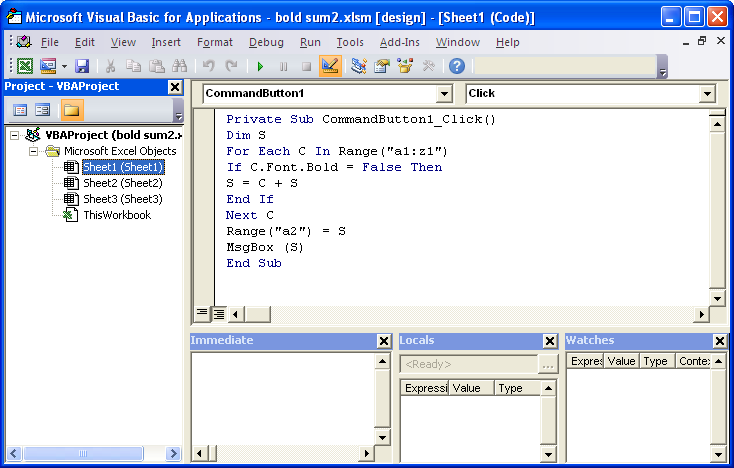Open Project Explorer toolbar icon
Viewport: 734px width, 468px height.
[x=359, y=66]
